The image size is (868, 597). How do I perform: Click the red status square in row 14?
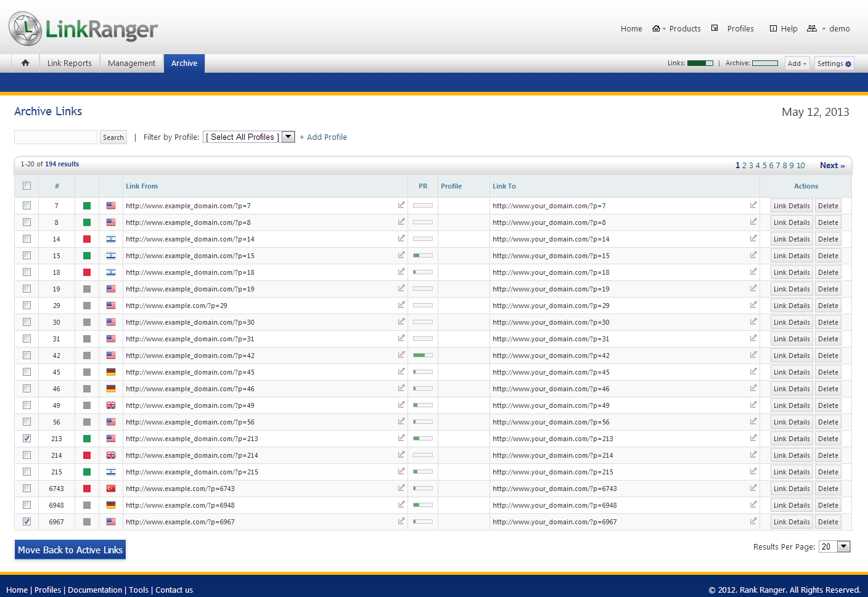tap(87, 239)
